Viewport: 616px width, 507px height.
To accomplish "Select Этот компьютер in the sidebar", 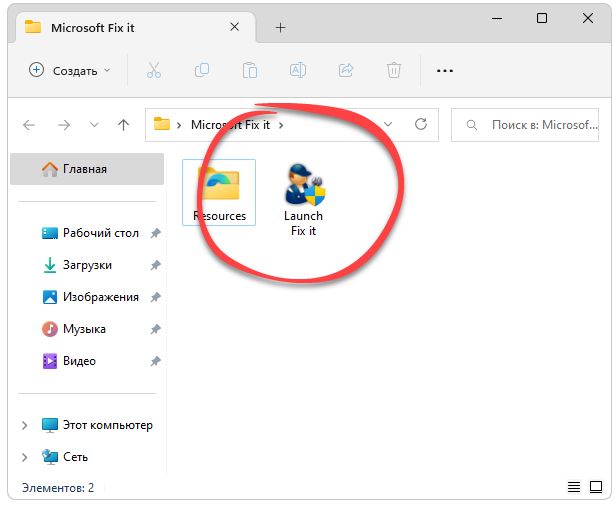I will [97, 425].
